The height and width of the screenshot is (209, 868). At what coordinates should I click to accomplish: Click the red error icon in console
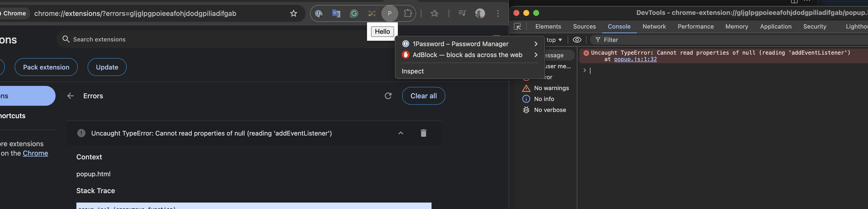pyautogui.click(x=586, y=53)
